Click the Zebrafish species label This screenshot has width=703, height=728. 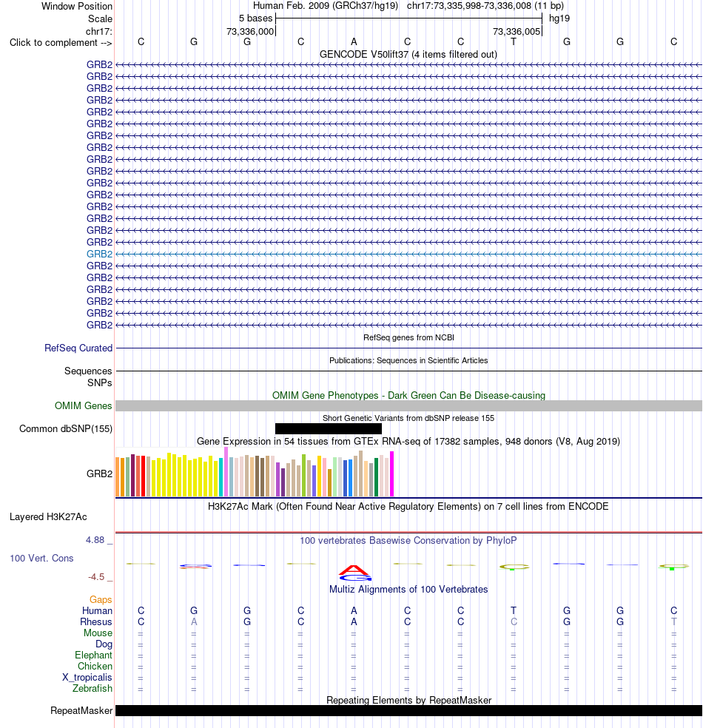coord(92,688)
